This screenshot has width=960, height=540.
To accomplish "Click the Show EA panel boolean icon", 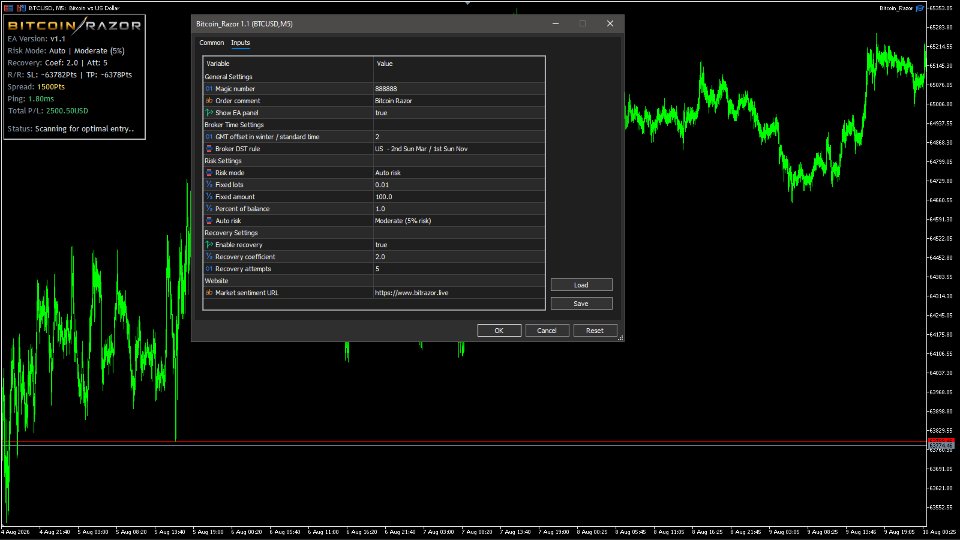I will [209, 113].
